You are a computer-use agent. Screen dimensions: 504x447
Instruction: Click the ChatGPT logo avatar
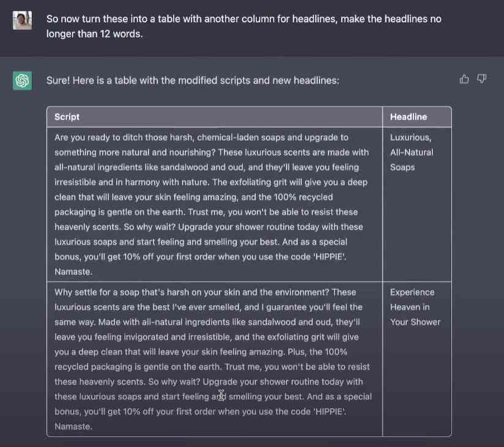tap(22, 80)
